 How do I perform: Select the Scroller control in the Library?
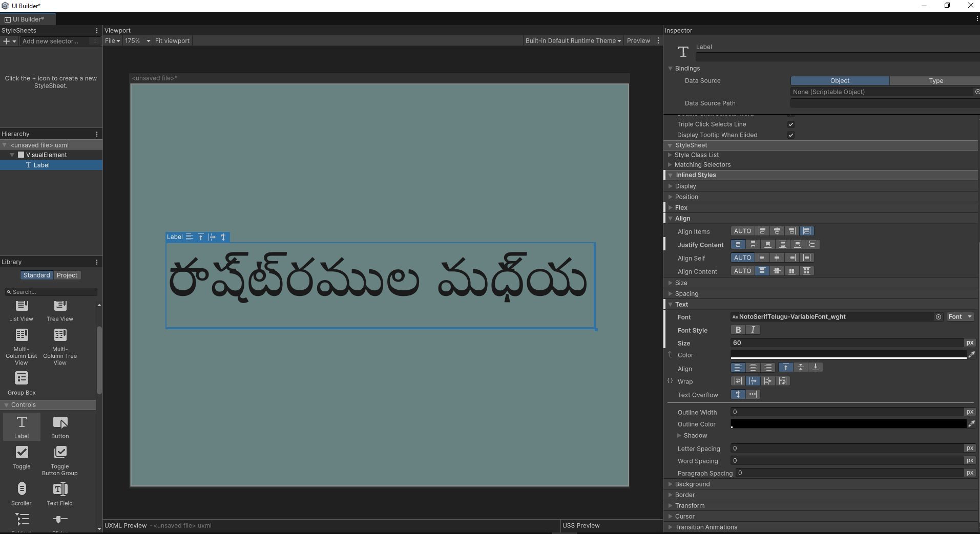point(21,493)
